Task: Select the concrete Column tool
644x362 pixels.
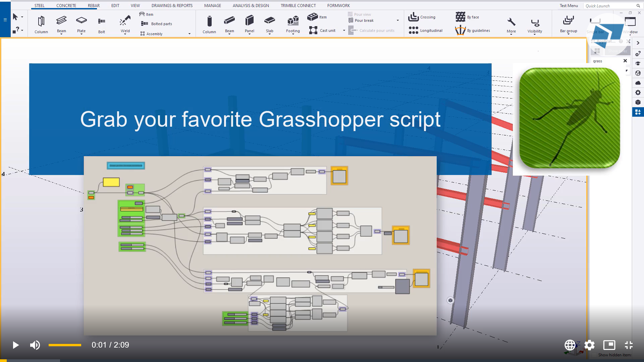Action: pos(209,24)
